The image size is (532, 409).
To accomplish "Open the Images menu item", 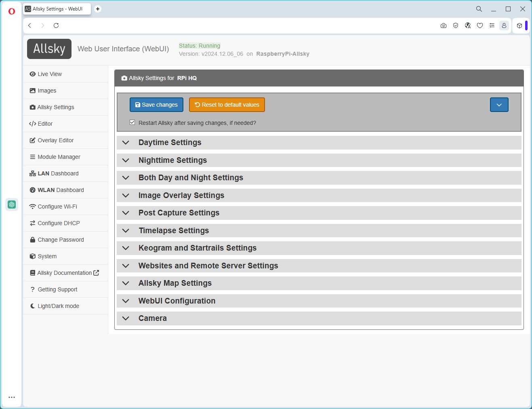I will coord(65,91).
